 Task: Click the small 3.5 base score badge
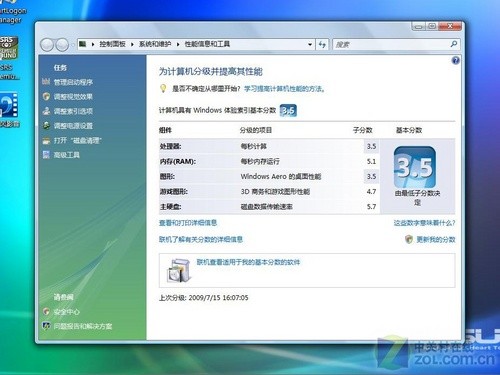point(288,110)
